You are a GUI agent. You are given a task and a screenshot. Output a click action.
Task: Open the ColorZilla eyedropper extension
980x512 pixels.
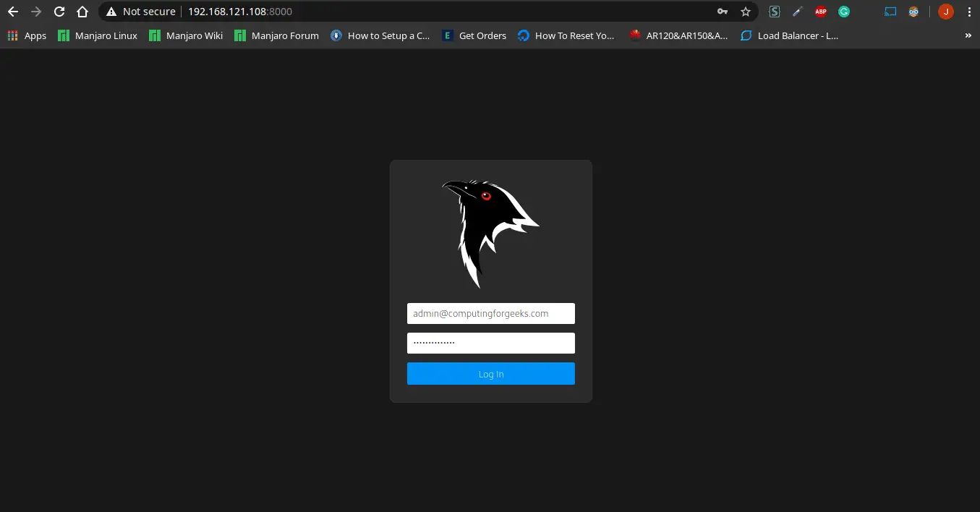[797, 12]
